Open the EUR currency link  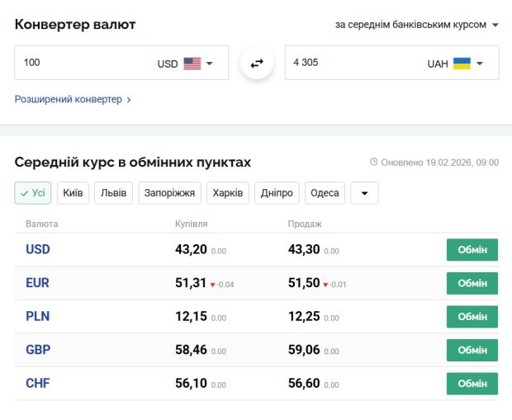(38, 283)
